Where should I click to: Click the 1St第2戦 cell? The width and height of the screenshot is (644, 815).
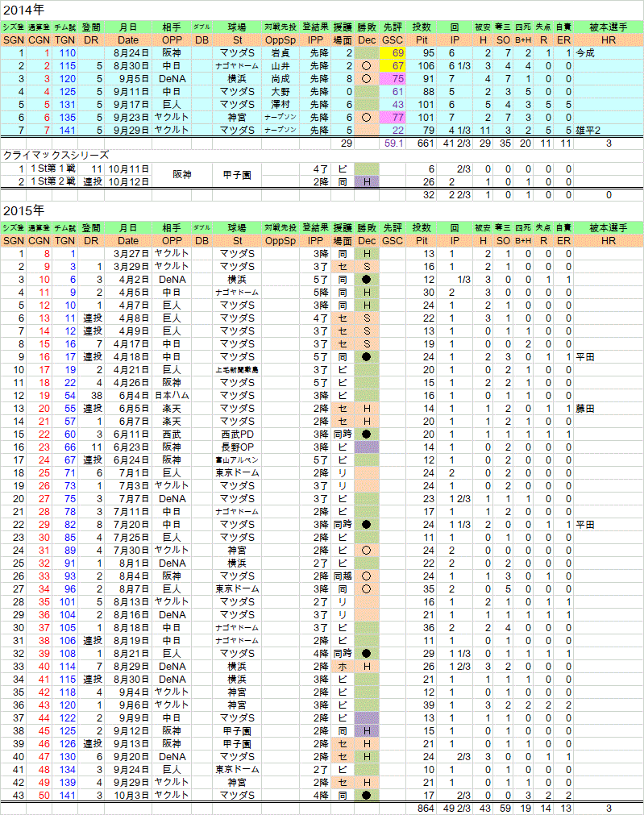tap(52, 182)
